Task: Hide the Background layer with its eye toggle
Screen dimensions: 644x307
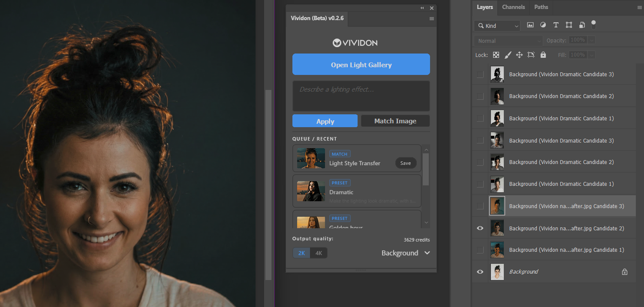Action: (x=480, y=271)
